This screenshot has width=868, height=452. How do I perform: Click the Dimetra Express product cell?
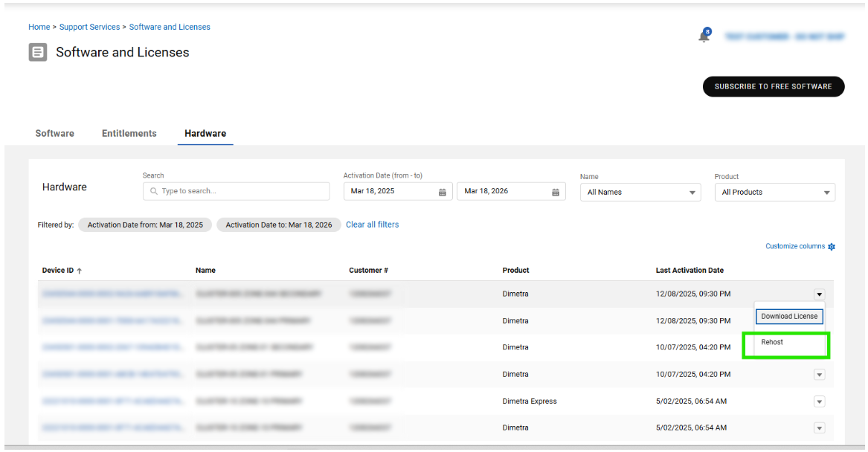pyautogui.click(x=530, y=401)
